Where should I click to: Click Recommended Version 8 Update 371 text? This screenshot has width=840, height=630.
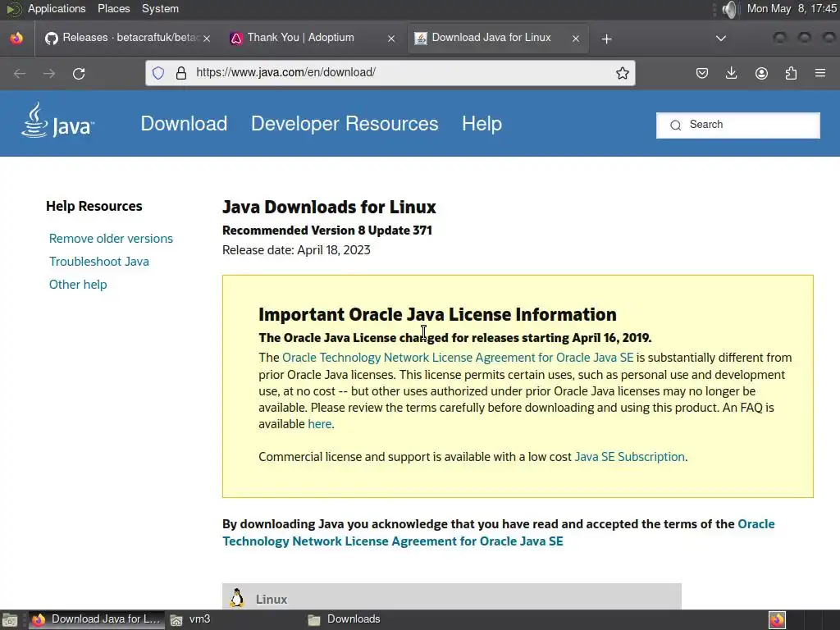pyautogui.click(x=326, y=231)
